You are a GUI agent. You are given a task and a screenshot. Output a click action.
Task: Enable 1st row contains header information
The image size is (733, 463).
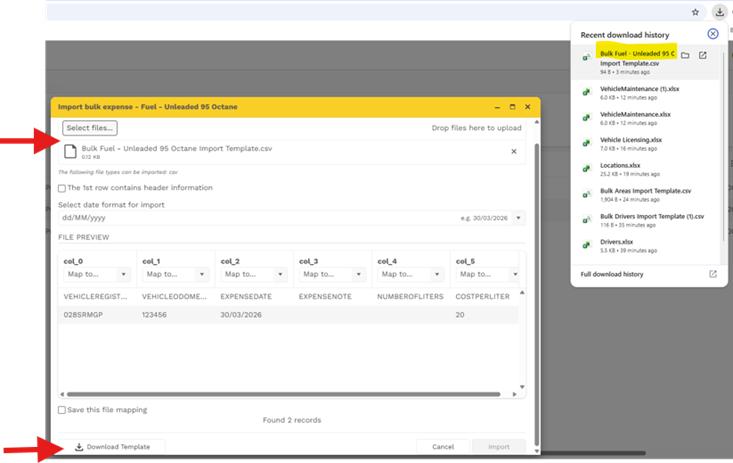(62, 188)
